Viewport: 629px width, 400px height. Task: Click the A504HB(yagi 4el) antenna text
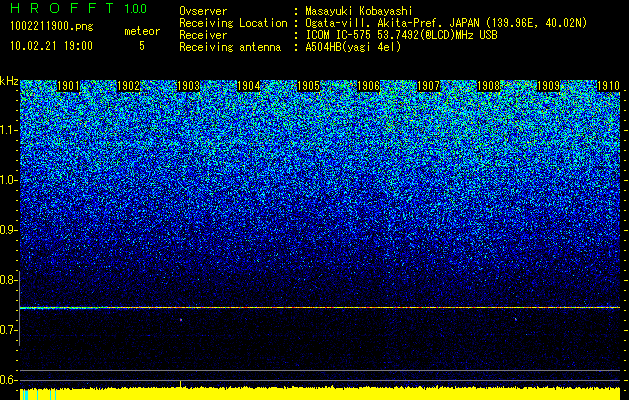click(x=353, y=47)
